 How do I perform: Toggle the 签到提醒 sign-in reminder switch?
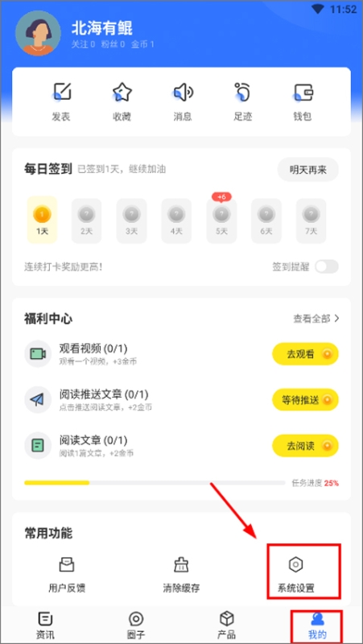coord(327,266)
